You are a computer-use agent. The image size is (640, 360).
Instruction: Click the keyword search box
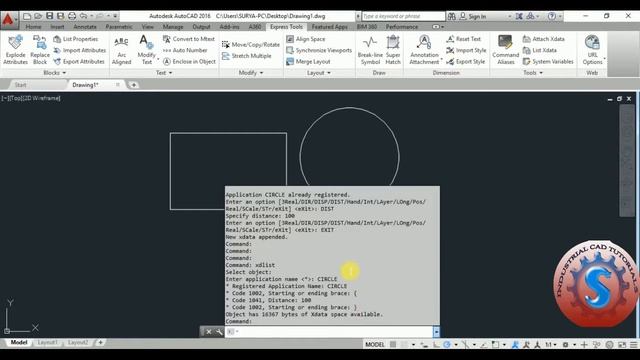pyautogui.click(x=403, y=16)
